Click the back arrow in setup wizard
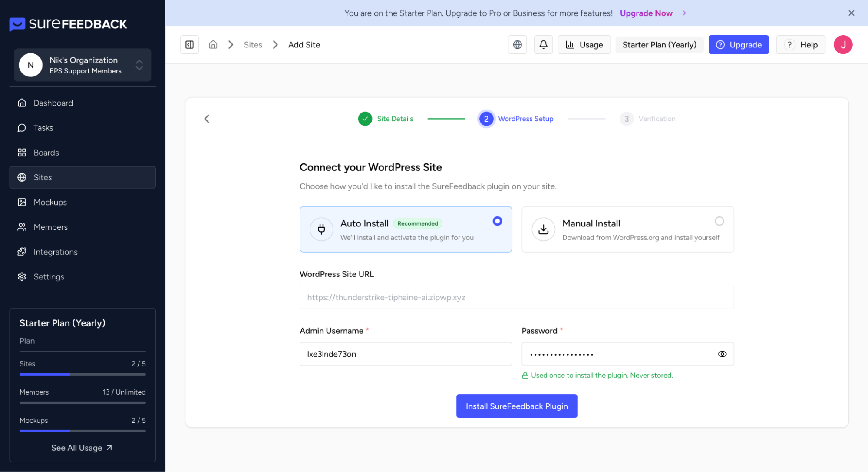The width and height of the screenshot is (868, 472). tap(207, 119)
